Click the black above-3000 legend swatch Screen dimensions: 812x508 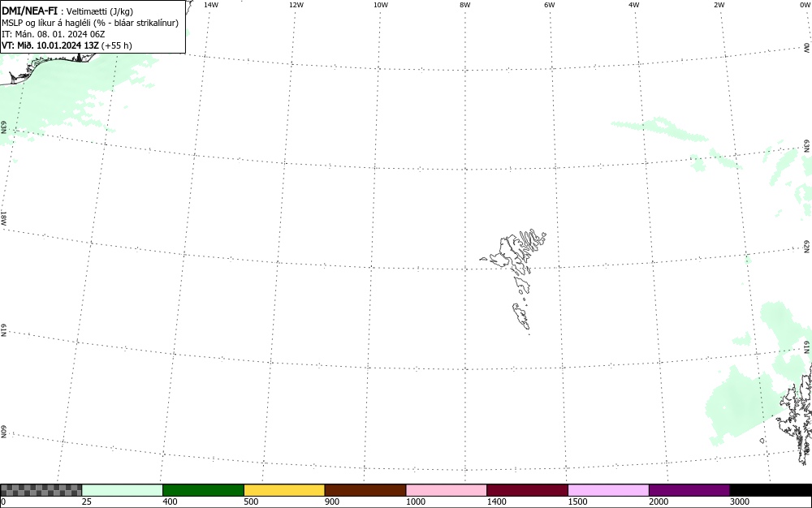click(771, 490)
